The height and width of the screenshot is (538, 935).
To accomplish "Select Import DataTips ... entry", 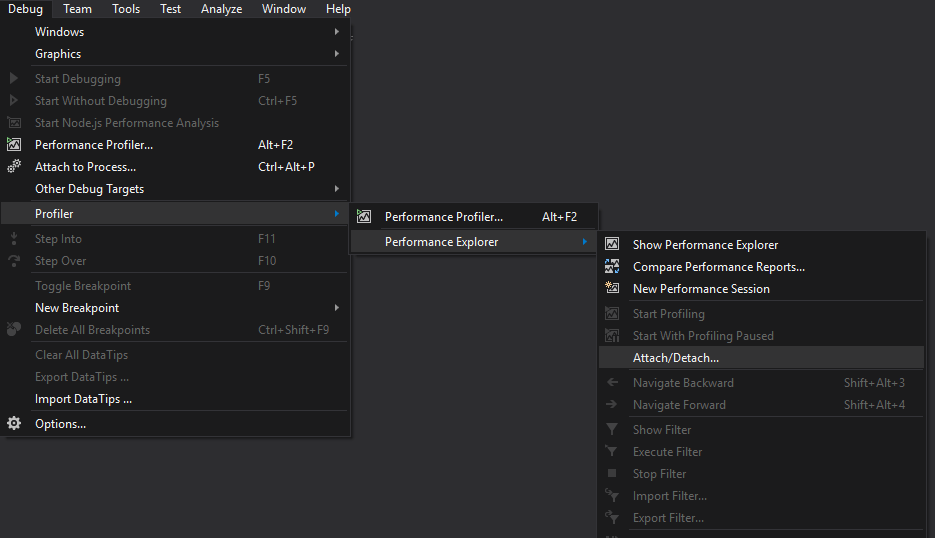I will [174, 399].
